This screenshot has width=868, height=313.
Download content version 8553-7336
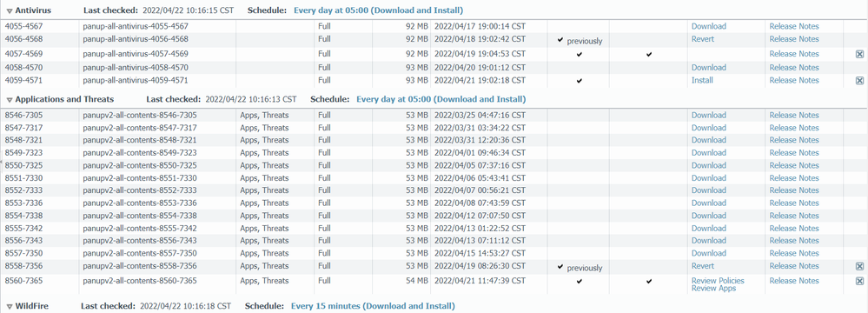pos(709,203)
